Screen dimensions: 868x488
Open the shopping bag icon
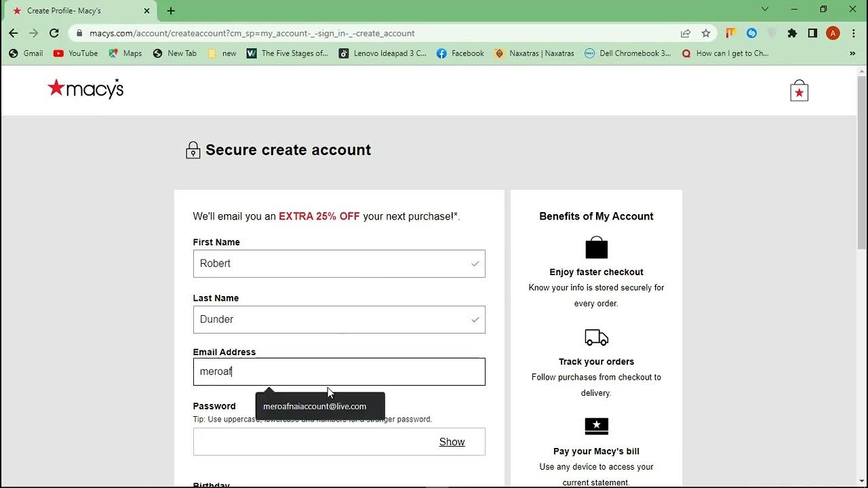click(799, 91)
